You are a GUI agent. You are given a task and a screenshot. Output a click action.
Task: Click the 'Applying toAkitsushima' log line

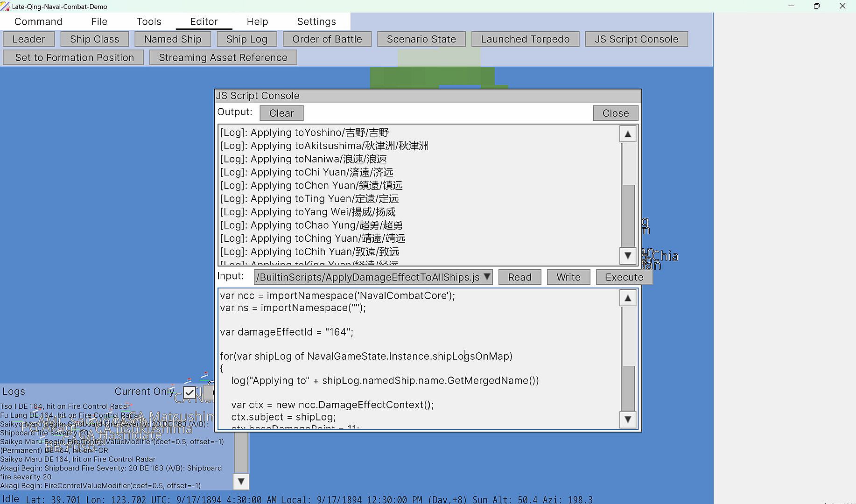pos(324,146)
